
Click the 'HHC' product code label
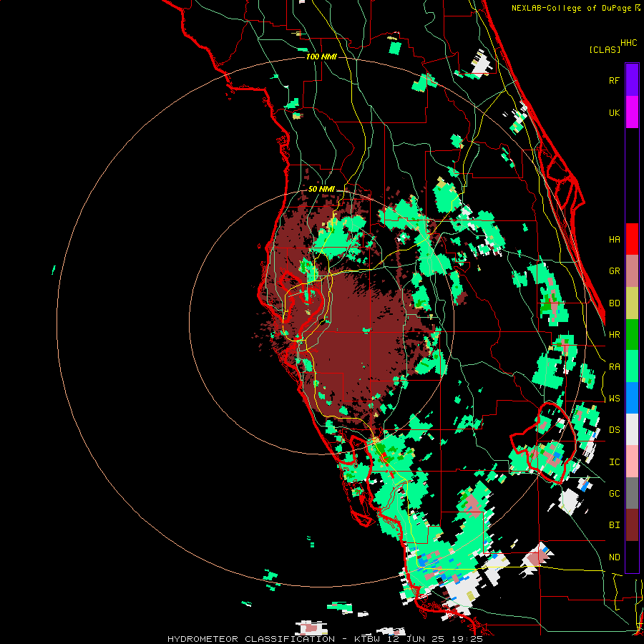point(628,43)
